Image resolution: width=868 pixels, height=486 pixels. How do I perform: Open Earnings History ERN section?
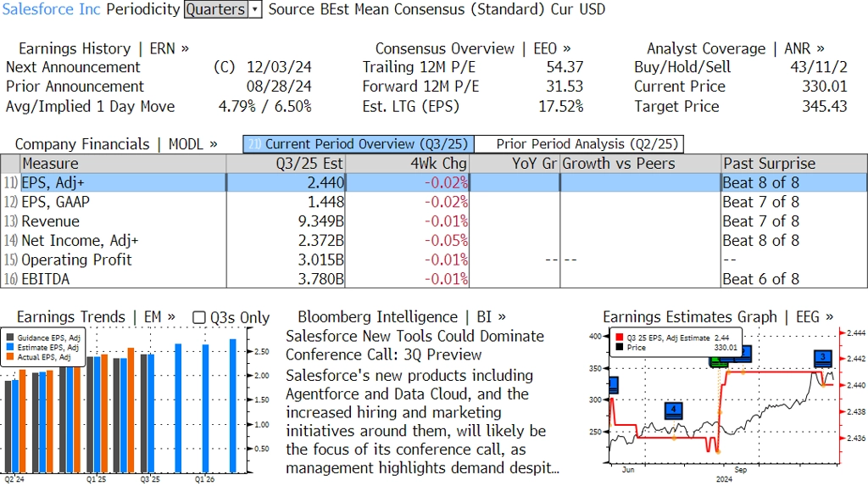coord(103,48)
